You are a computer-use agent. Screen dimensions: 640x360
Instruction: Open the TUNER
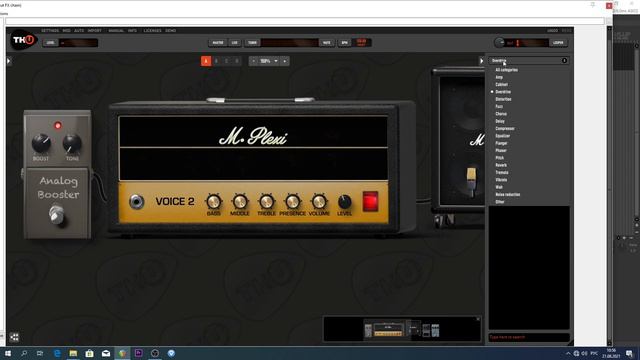252,42
